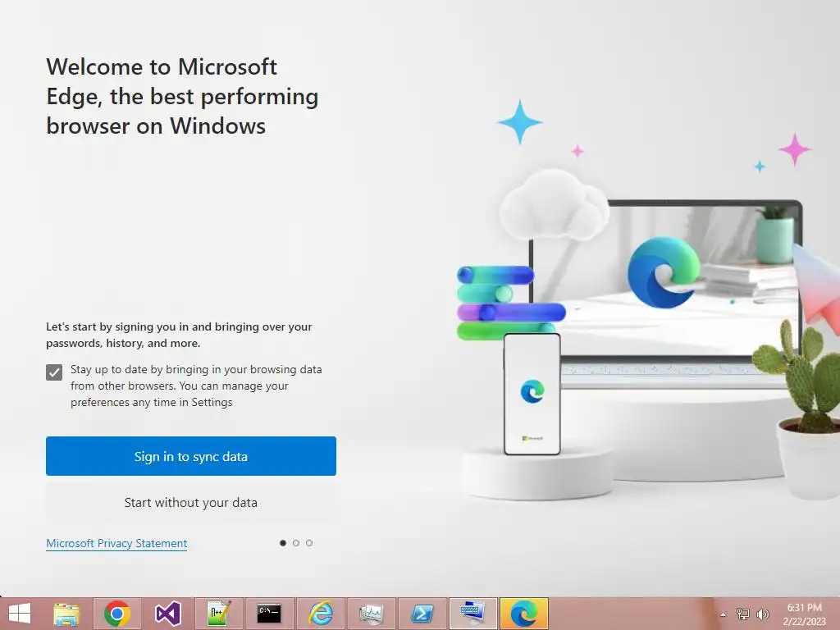Screen dimensions: 840x630
Task: Go to first onboarding page dot
Action: point(283,543)
